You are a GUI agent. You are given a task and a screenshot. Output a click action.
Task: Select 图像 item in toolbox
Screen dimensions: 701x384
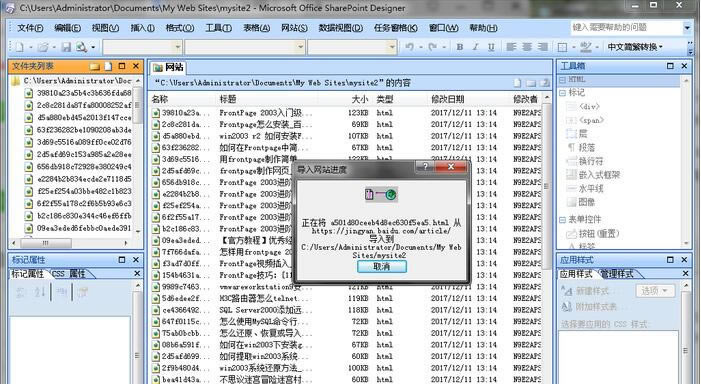pos(587,202)
